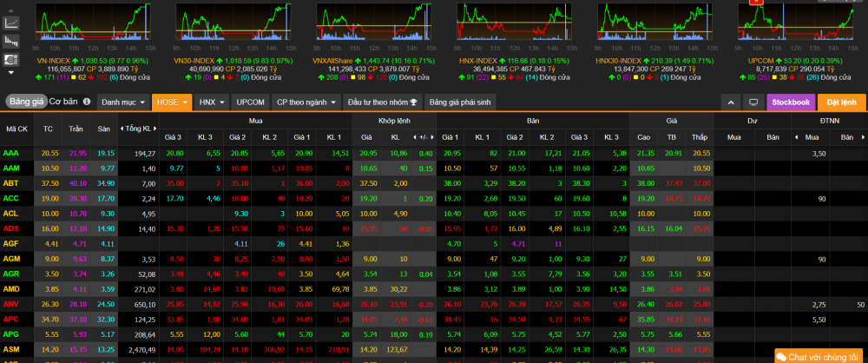Click the monitor display mode icon
Screen dimensions: 868x363
pos(753,102)
